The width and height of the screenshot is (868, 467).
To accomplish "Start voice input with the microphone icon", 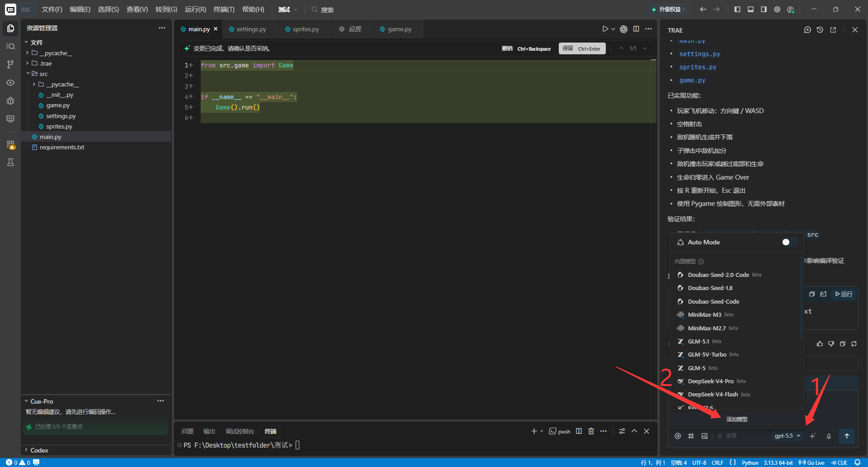I will click(829, 436).
